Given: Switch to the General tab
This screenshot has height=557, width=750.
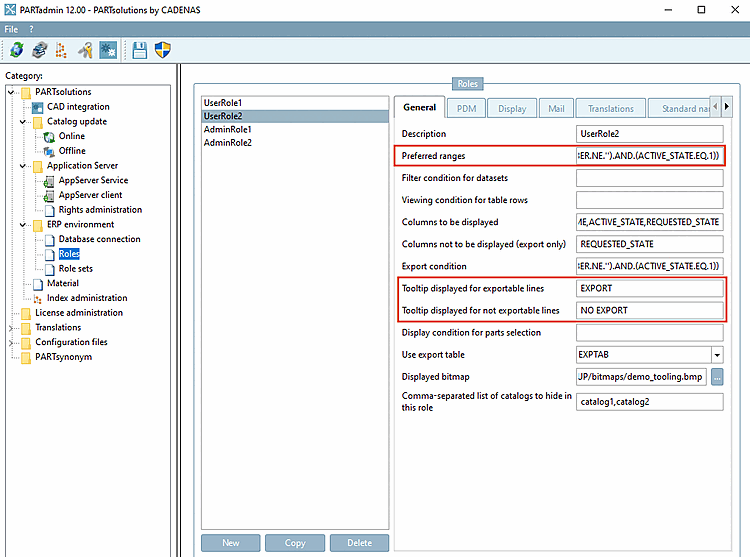Looking at the screenshot, I should pyautogui.click(x=419, y=108).
